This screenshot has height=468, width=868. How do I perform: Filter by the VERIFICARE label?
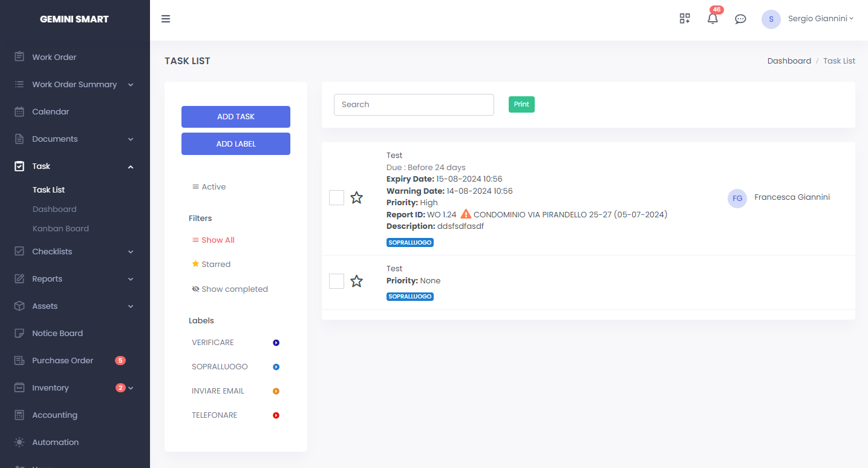213,342
